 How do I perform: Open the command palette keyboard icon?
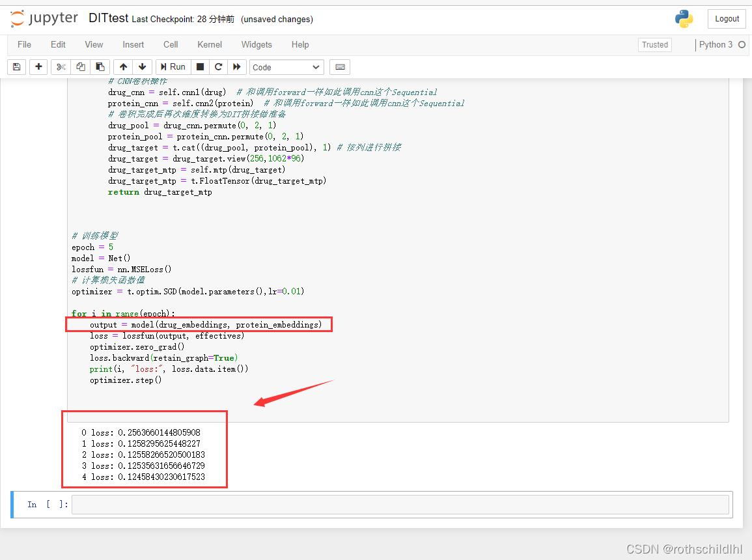coord(339,66)
